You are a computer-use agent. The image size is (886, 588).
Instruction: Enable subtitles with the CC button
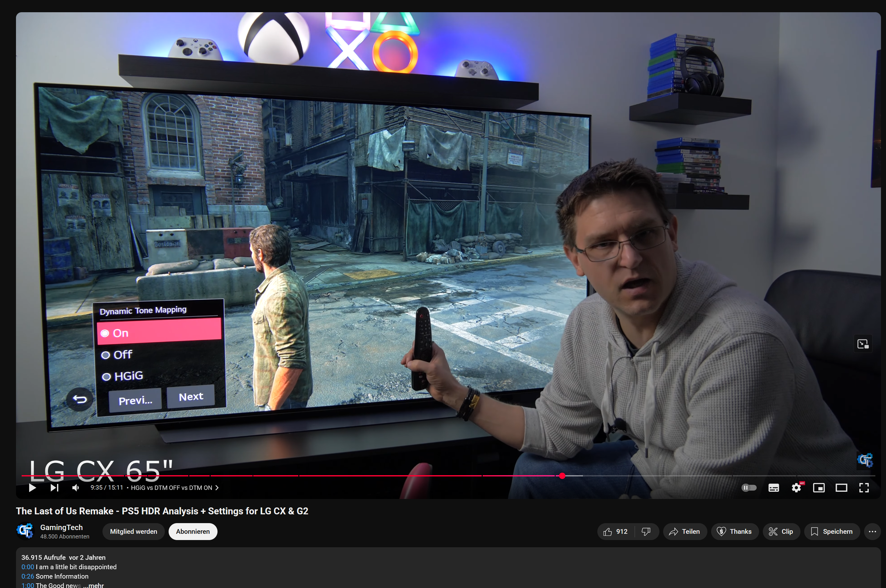coord(773,487)
